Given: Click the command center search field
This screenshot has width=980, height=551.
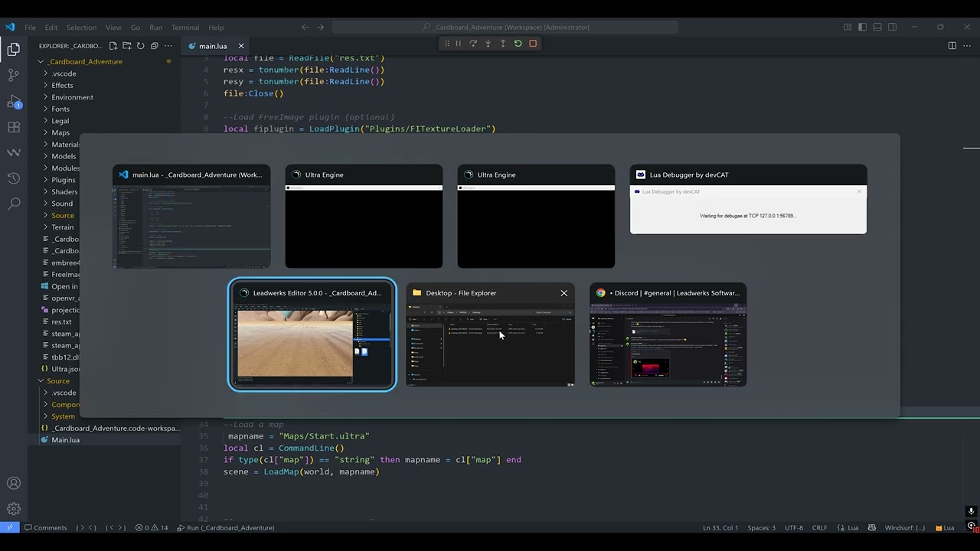Looking at the screenshot, I should [x=505, y=27].
